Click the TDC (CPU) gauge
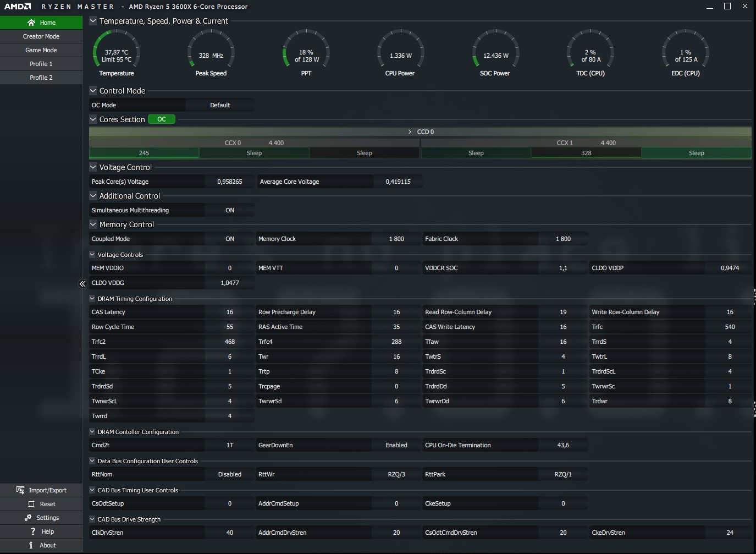The height and width of the screenshot is (554, 756). point(591,53)
